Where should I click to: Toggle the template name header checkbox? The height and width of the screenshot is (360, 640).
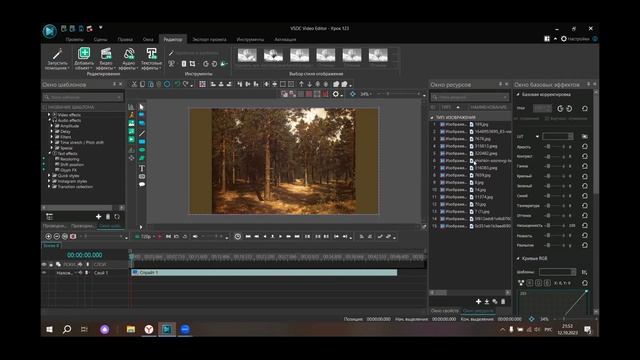pos(45,107)
